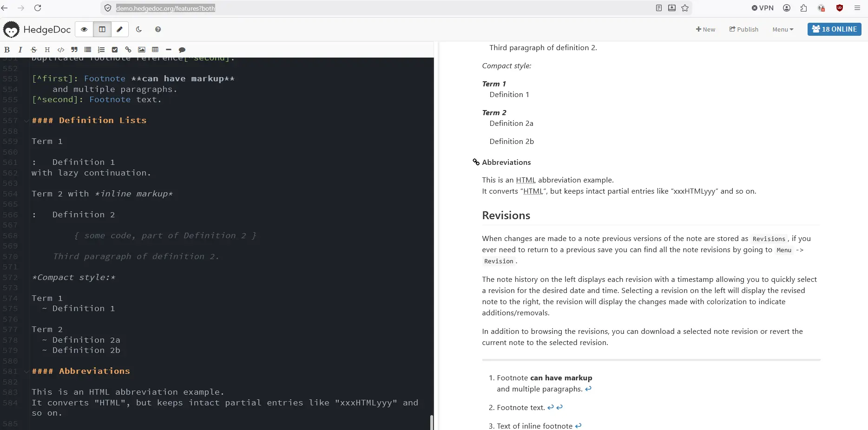Viewport: 868px width, 430px height.
Task: Switch to edit-only mode with pencil button
Action: [x=119, y=29]
